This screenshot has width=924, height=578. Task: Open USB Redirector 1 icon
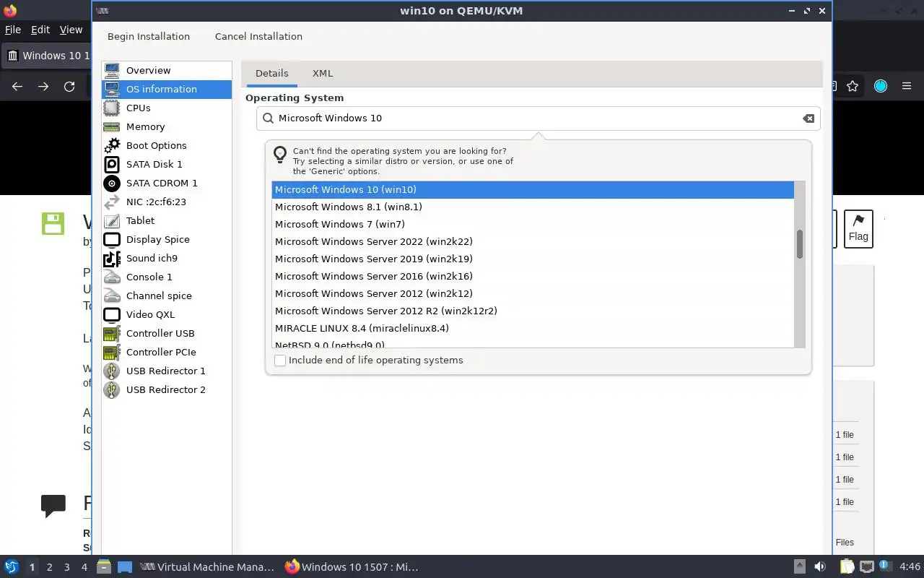[x=112, y=371]
